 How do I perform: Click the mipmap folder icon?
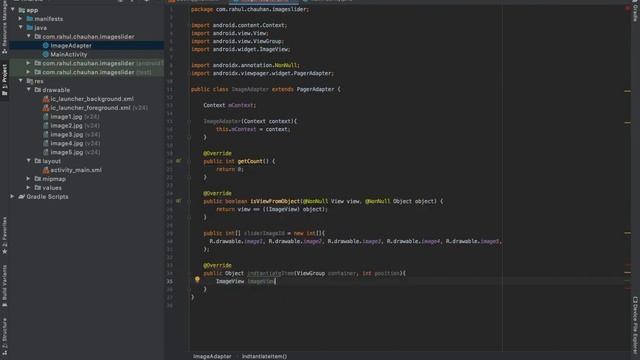[38, 179]
